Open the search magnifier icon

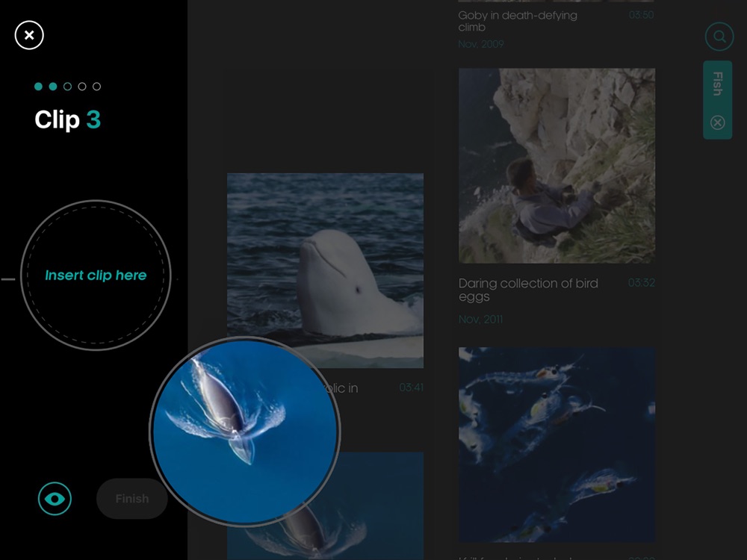tap(719, 37)
